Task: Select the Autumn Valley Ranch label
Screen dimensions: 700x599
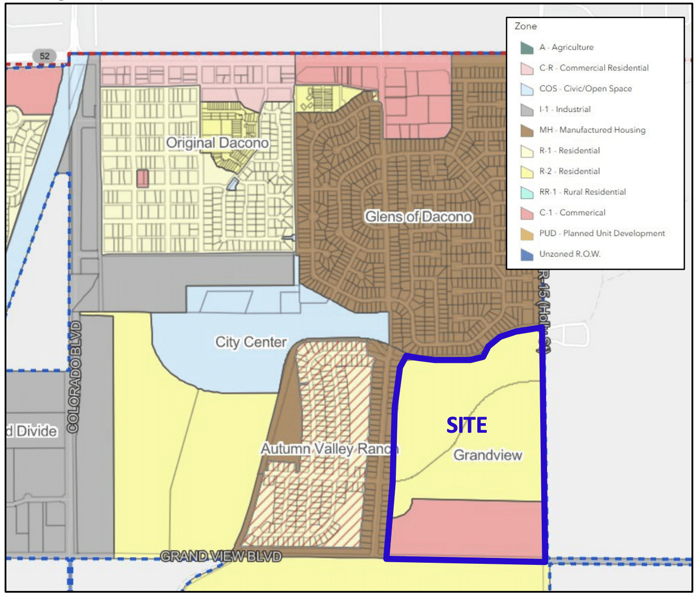Action: click(x=329, y=449)
